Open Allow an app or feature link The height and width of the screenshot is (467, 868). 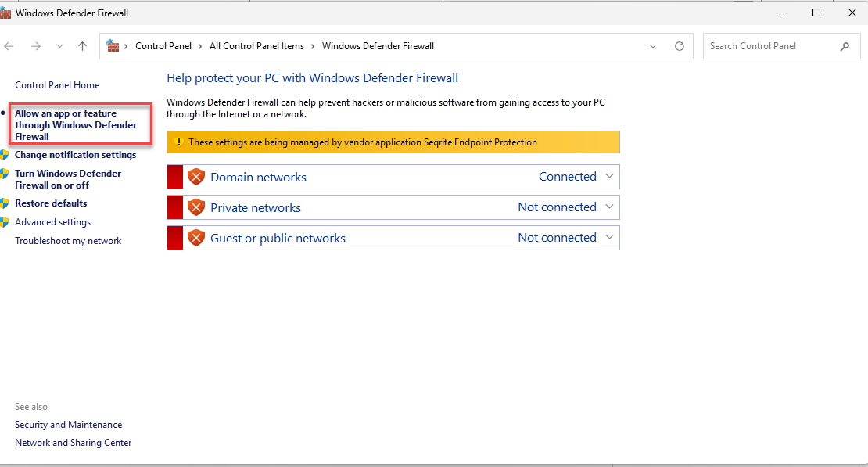pyautogui.click(x=76, y=124)
